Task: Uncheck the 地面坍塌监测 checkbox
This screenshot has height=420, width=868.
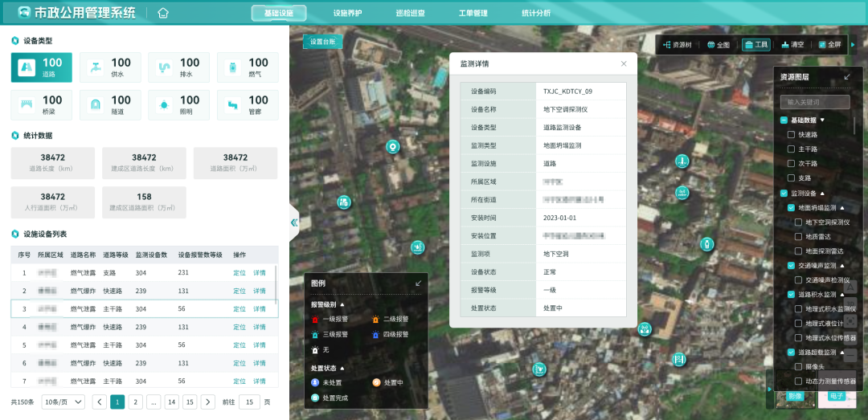Action: [x=791, y=207]
